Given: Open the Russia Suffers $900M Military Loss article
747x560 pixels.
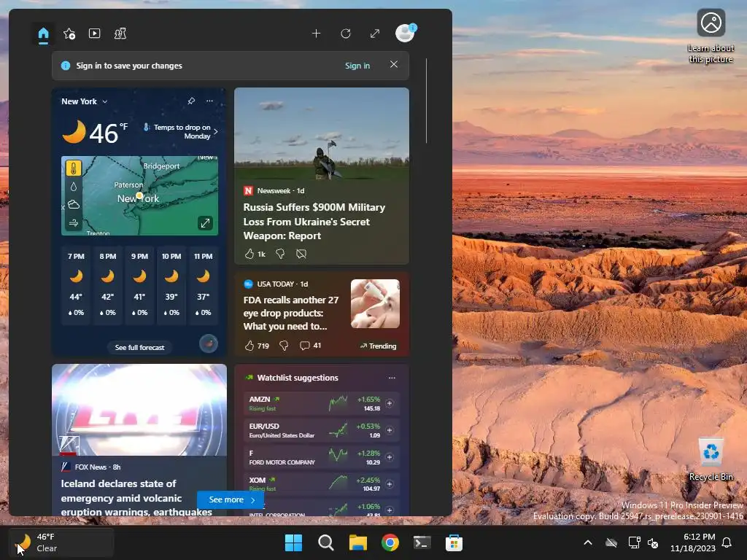Looking at the screenshot, I should tap(314, 222).
